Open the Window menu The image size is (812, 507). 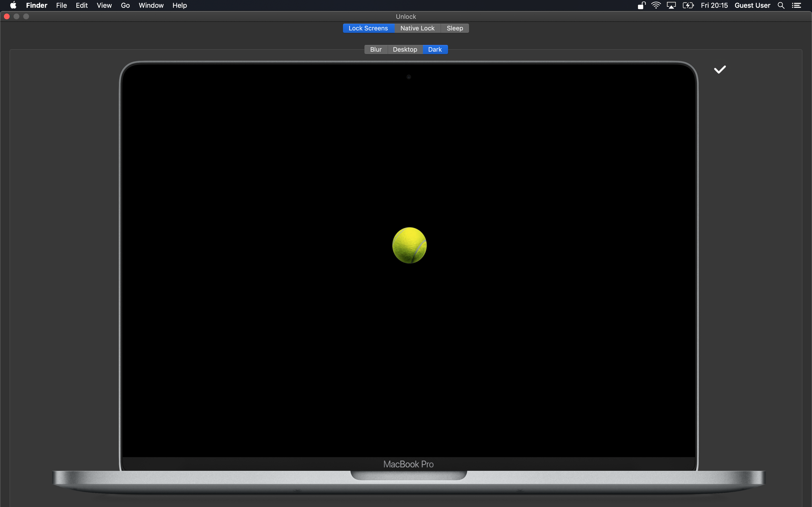151,5
